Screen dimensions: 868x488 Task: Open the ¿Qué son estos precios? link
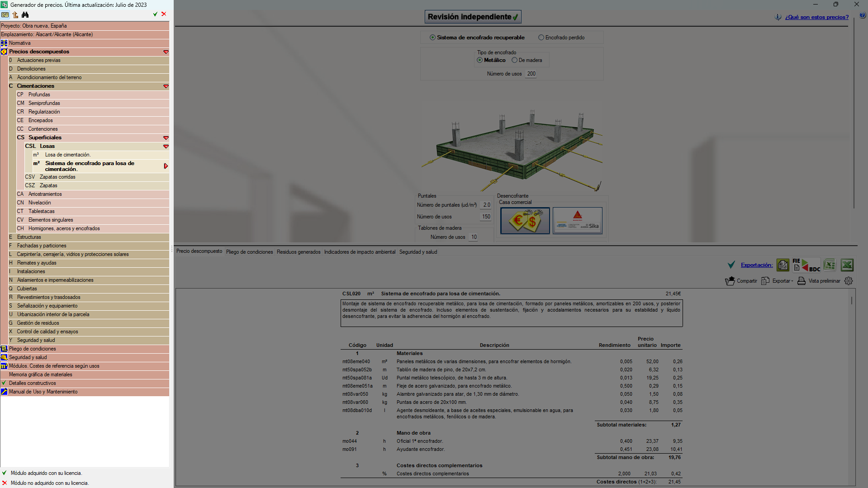(817, 17)
